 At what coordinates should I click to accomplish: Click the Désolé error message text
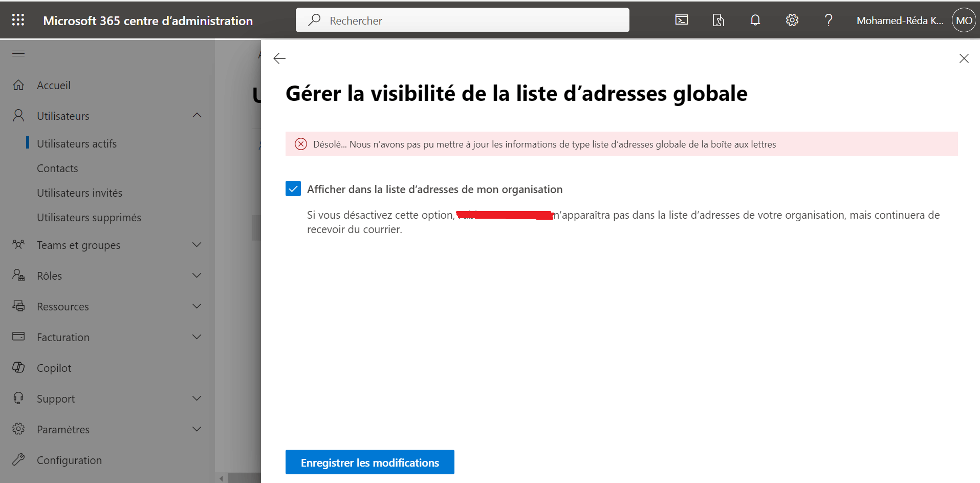pyautogui.click(x=545, y=144)
